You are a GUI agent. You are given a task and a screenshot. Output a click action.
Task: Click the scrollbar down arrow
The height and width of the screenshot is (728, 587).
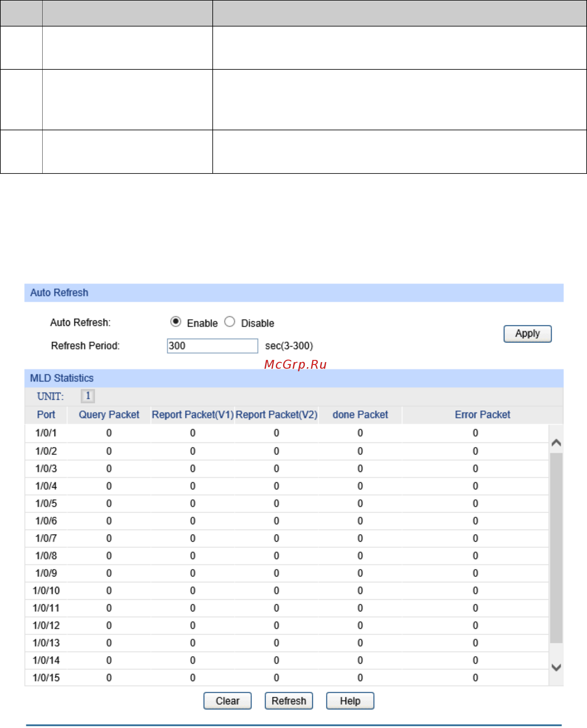point(556,667)
